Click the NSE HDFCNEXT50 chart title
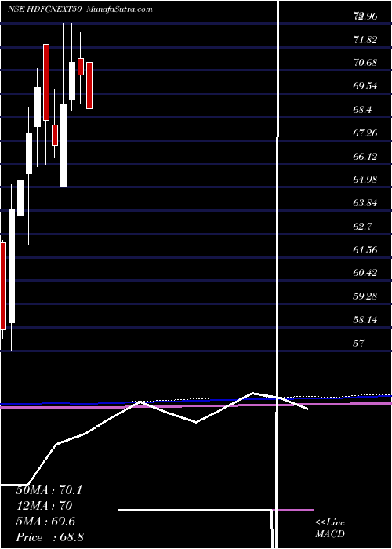Screen dimensions: 392x549 coord(45,9)
